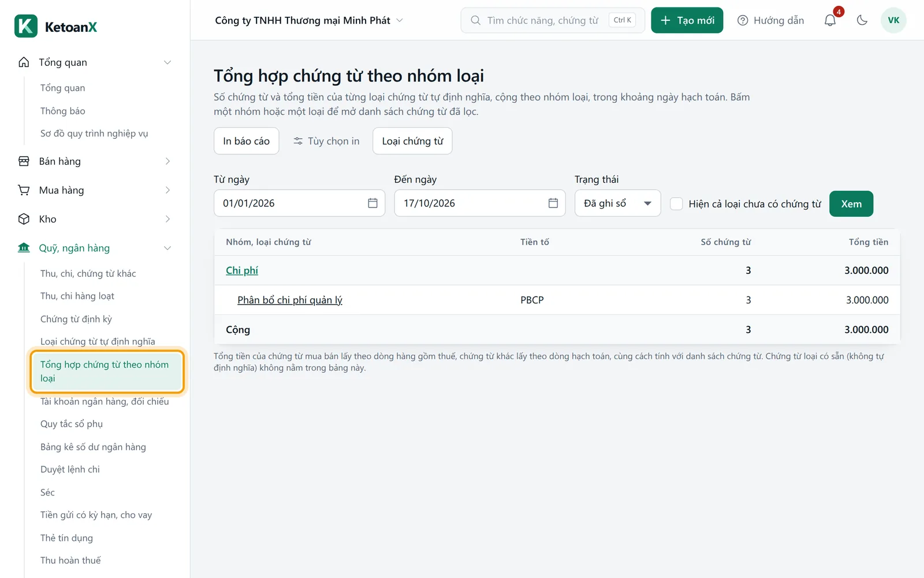
Task: Select Thu, chi hàng loạt menu item
Action: [x=77, y=296]
